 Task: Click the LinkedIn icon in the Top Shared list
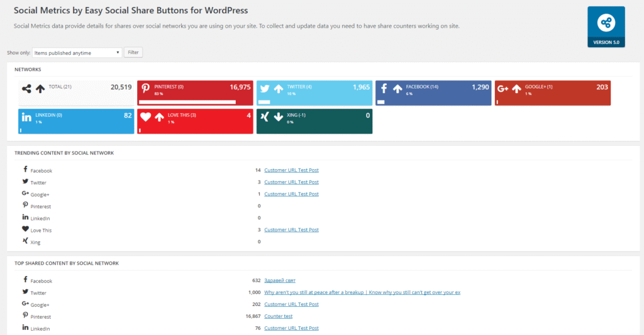[x=25, y=327]
